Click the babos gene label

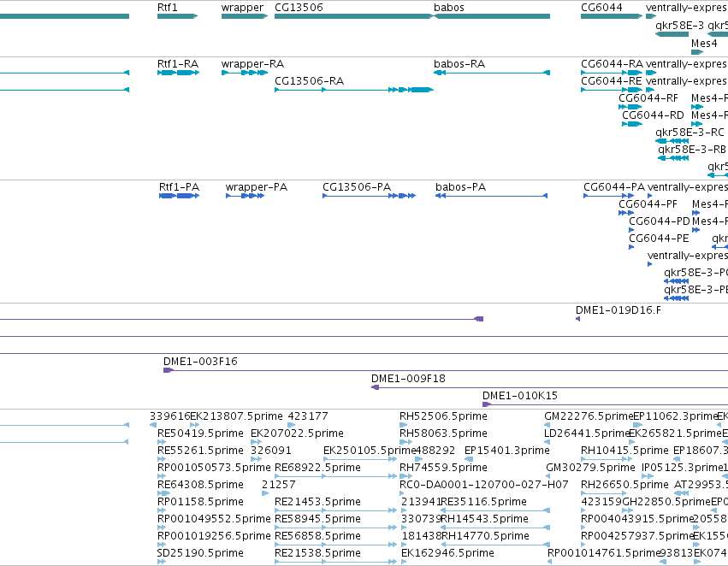(448, 8)
